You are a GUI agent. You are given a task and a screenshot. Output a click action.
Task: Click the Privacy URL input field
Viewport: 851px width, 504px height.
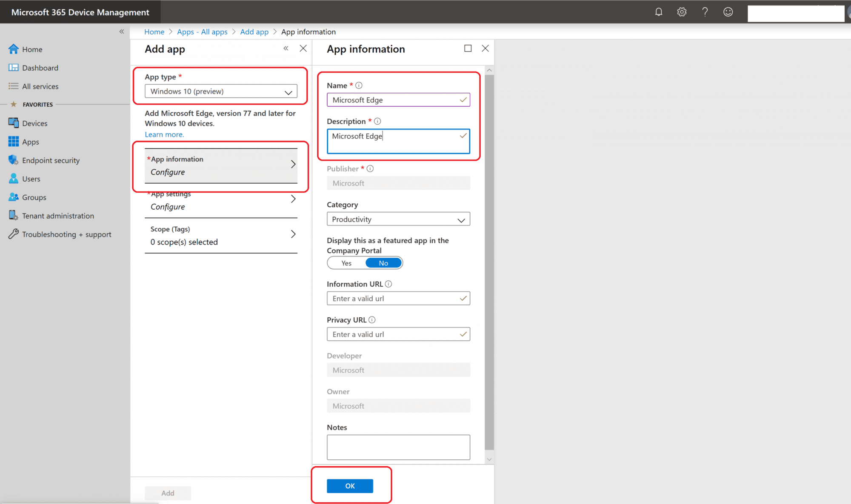point(398,334)
